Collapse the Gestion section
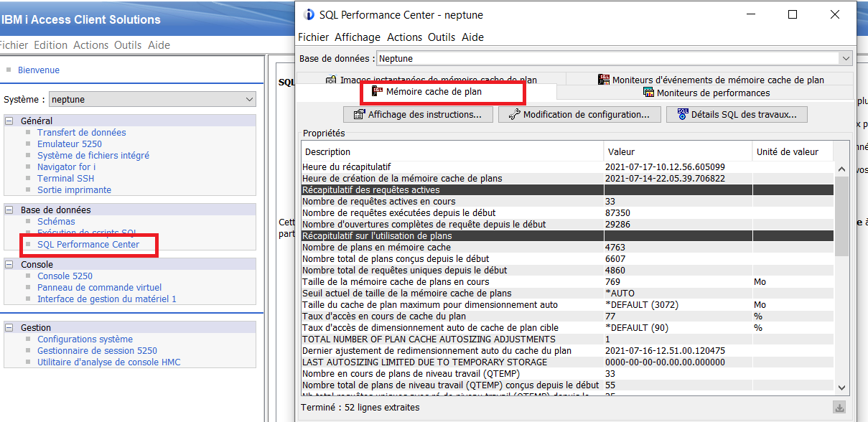Screen dimensions: 868x422 click(x=9, y=327)
